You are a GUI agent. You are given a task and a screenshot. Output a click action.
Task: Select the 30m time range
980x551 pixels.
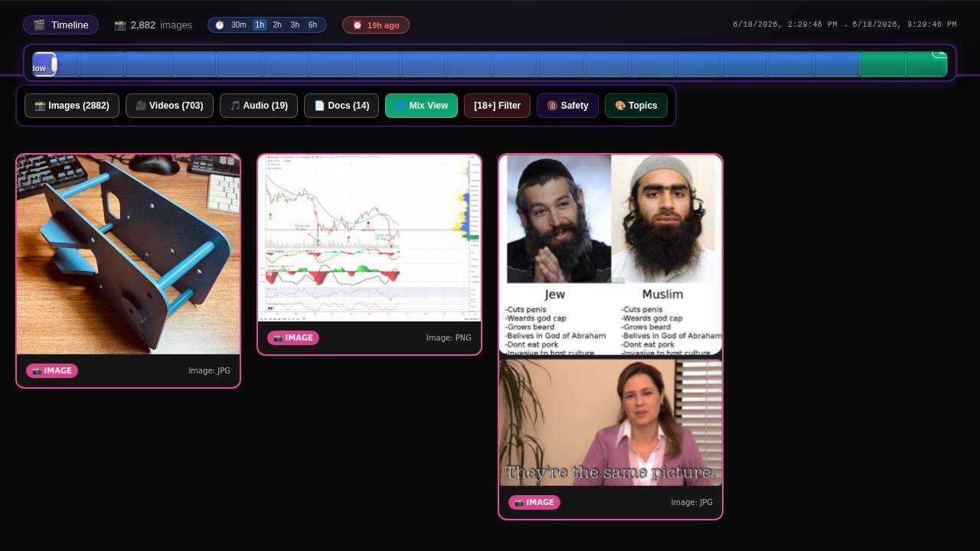(239, 25)
